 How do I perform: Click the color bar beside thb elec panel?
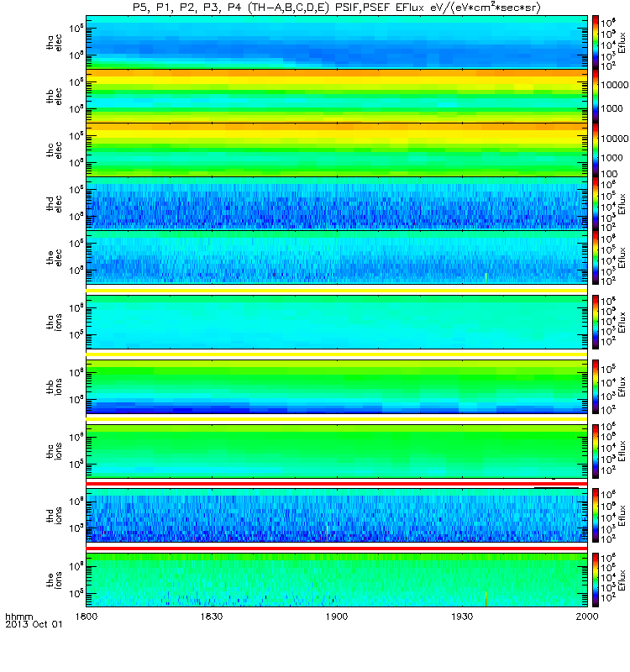click(596, 97)
